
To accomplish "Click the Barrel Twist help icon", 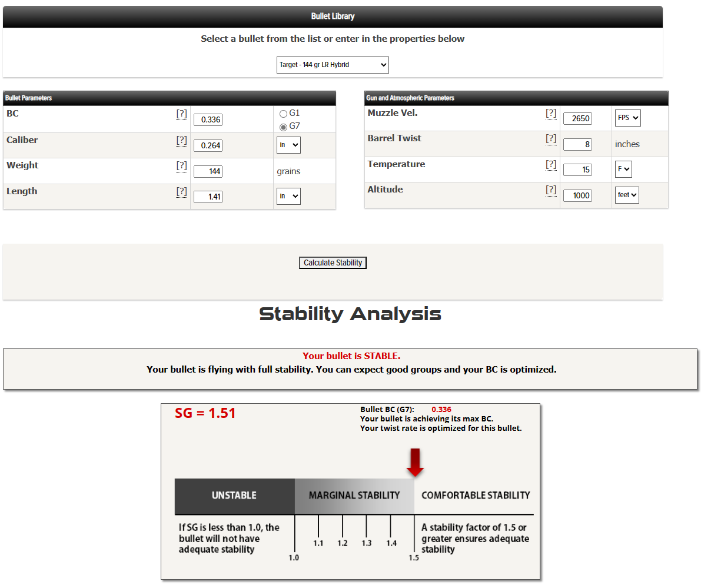I will pyautogui.click(x=551, y=138).
